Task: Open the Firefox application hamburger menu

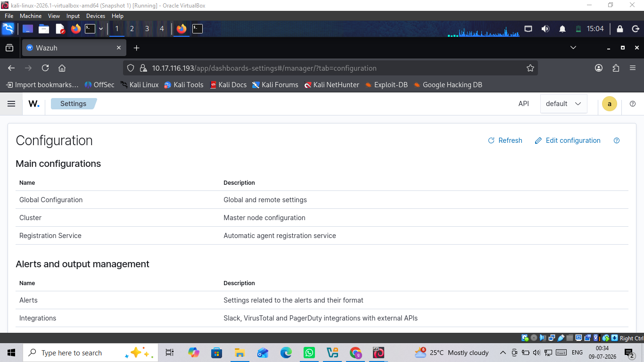Action: coord(633,68)
